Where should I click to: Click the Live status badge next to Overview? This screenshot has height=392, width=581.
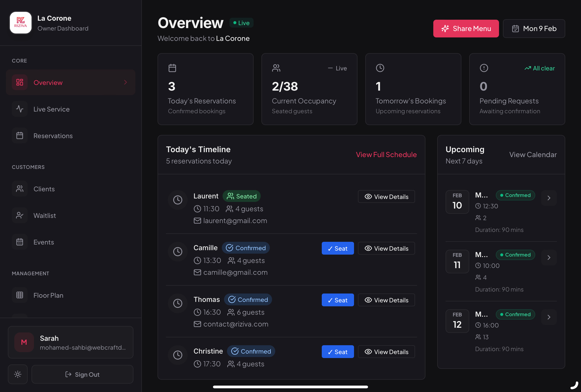point(241,23)
